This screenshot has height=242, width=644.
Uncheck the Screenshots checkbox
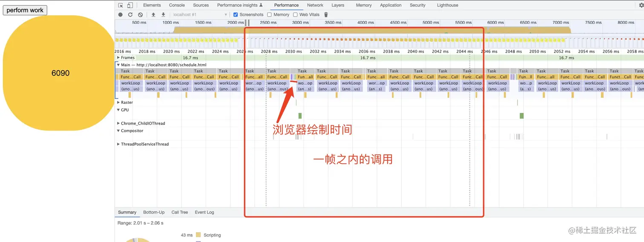pos(236,14)
